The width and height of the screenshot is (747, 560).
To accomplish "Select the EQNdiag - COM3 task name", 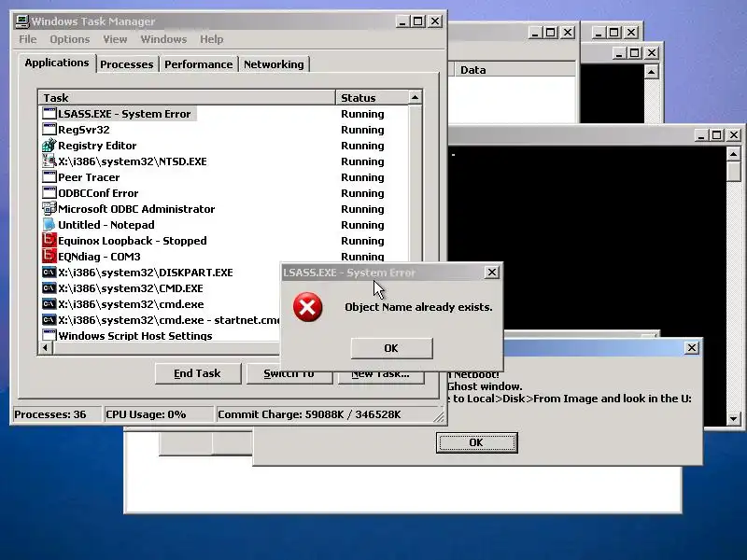I will pos(99,257).
